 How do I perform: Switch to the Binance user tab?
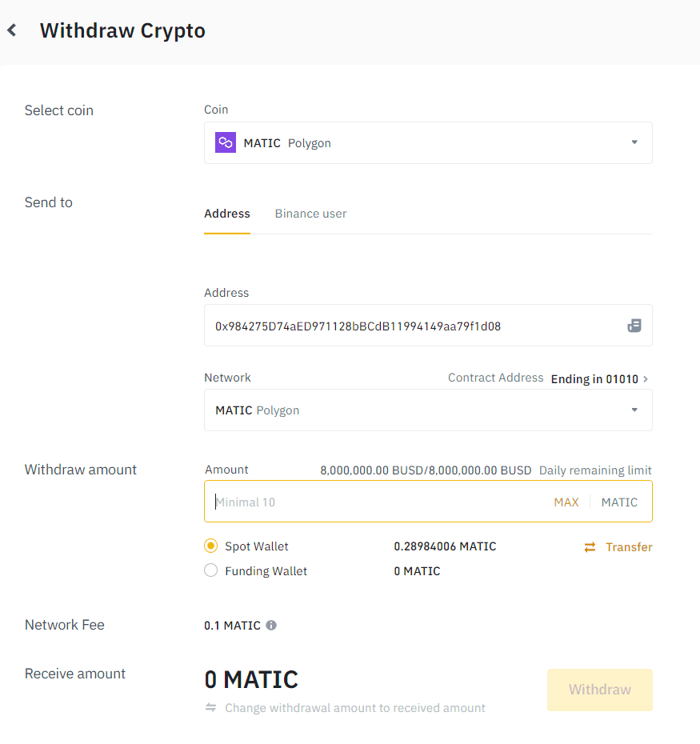[310, 214]
